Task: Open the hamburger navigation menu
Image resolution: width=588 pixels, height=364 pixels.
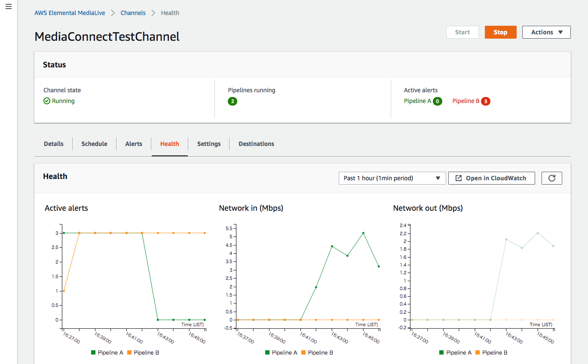Action: click(x=8, y=7)
